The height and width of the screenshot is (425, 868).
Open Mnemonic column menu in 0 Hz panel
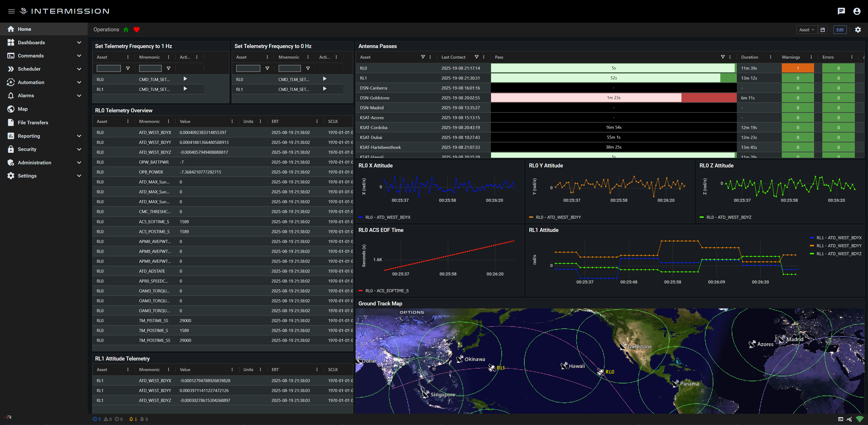point(308,57)
